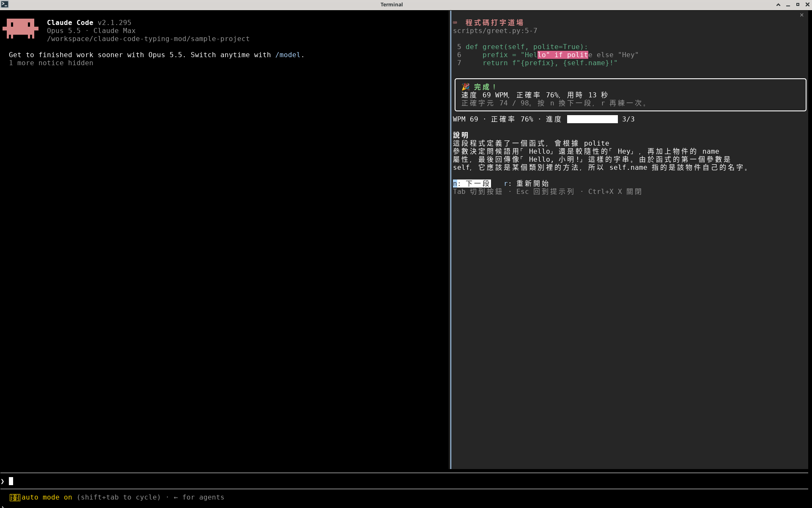Toggle 'auto mode on' status text
The image size is (812, 508).
(x=47, y=497)
